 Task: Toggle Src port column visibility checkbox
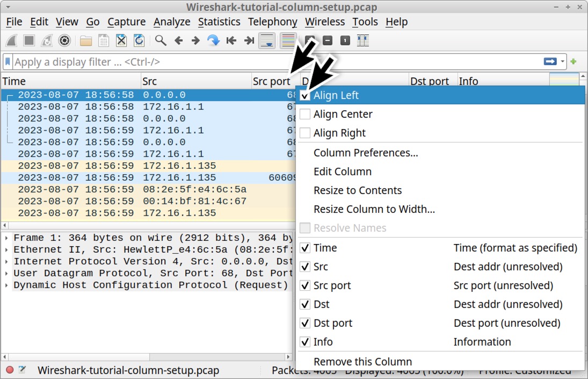pyautogui.click(x=305, y=285)
